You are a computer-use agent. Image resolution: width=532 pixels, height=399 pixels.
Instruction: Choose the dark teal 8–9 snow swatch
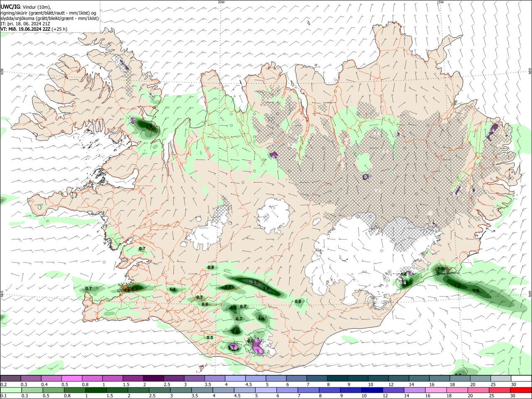click(x=337, y=378)
